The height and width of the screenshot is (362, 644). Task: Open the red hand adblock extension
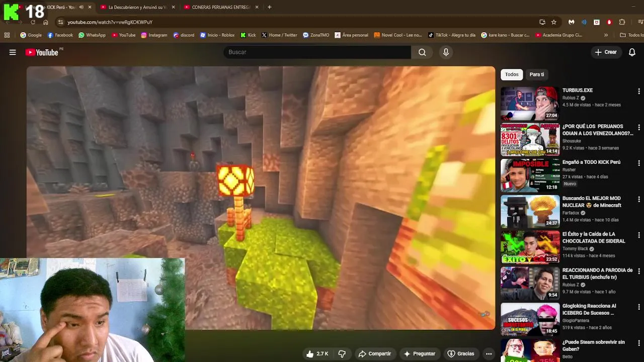[609, 22]
